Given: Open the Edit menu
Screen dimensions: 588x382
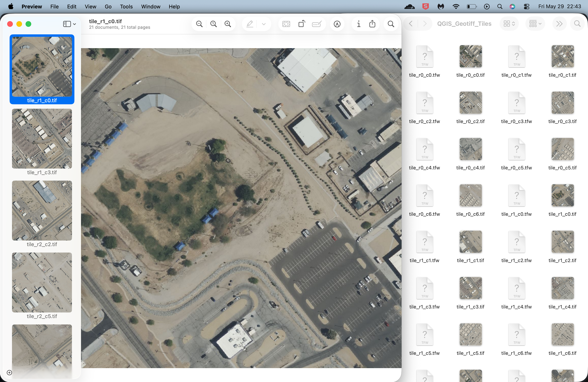Looking at the screenshot, I should [x=72, y=6].
